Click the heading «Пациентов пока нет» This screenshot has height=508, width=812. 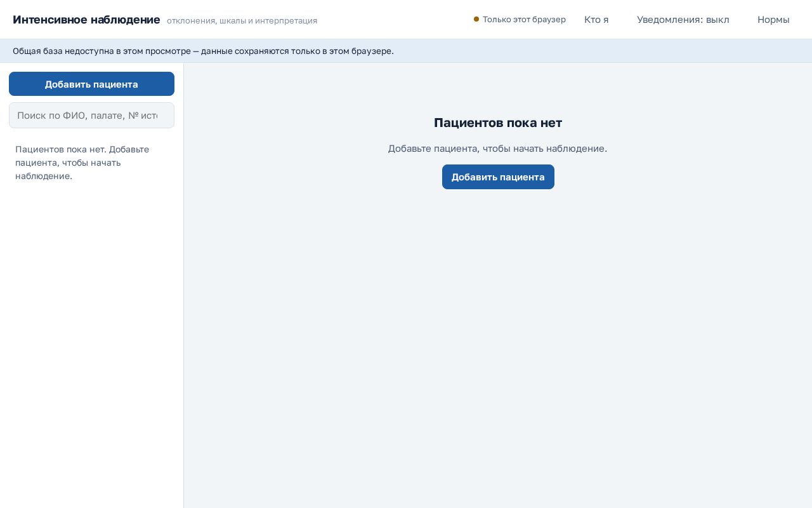pos(498,123)
